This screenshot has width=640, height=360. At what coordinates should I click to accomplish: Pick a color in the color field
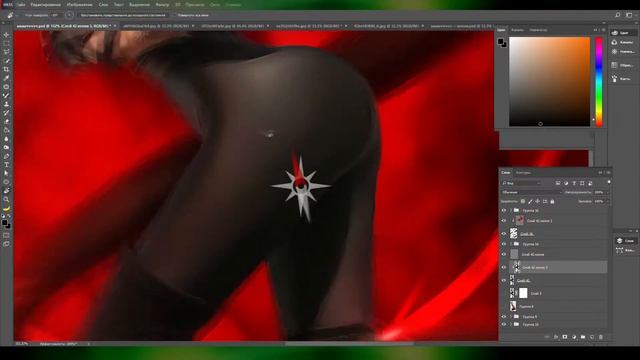point(549,82)
